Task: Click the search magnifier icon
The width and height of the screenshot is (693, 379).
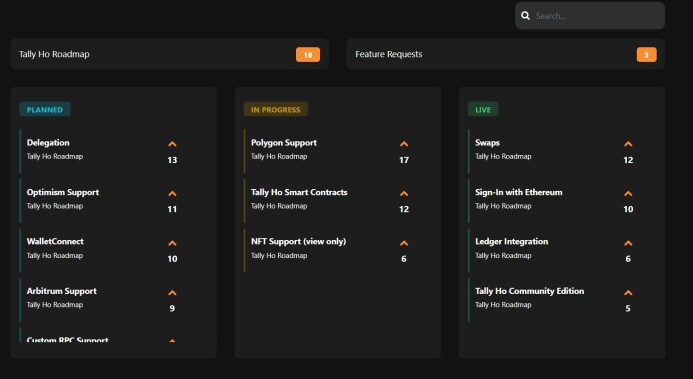Action: click(x=525, y=16)
